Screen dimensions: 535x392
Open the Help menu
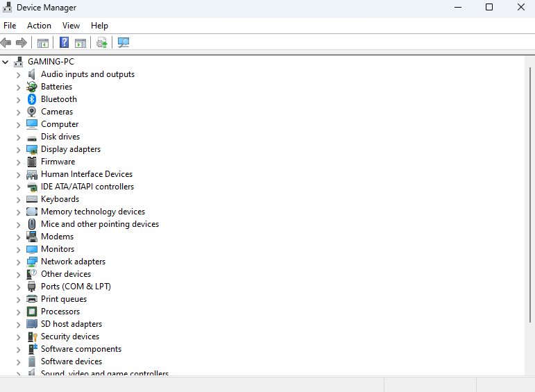(x=99, y=26)
